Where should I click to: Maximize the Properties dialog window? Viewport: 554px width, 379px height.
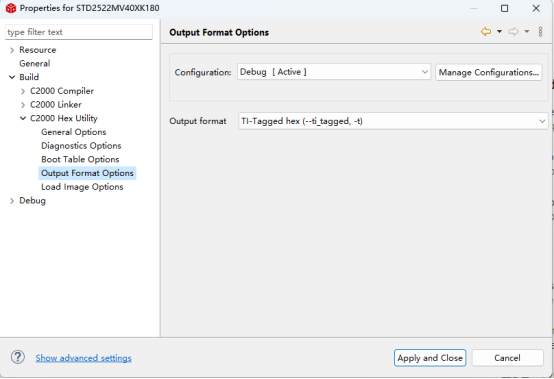505,8
